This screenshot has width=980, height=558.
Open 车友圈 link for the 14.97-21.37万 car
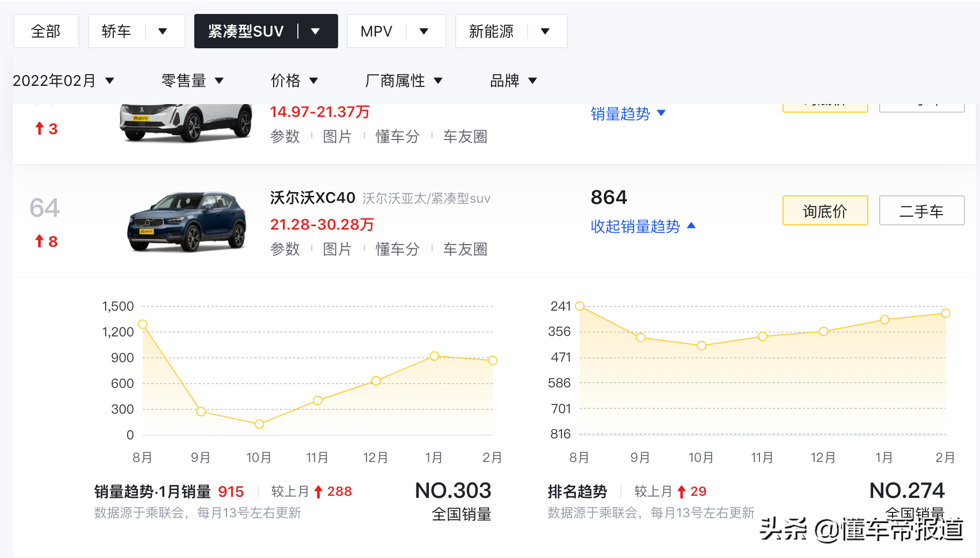(x=465, y=136)
